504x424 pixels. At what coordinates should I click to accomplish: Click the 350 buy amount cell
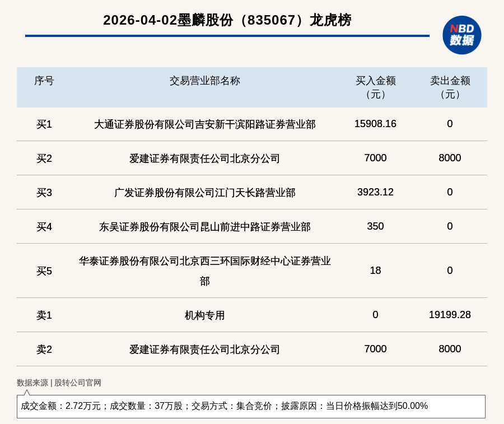coord(375,226)
